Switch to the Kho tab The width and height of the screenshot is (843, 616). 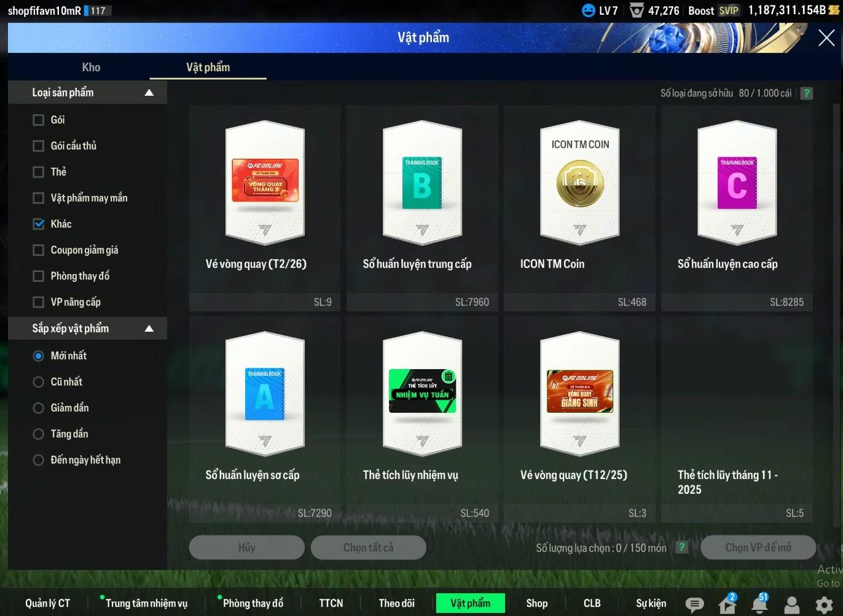(x=91, y=68)
